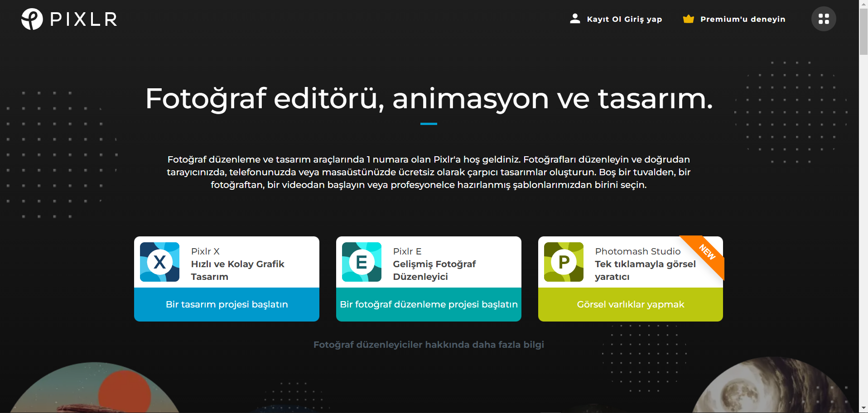Open 'Premium'u deneyin' link
The width and height of the screenshot is (868, 413).
point(743,19)
